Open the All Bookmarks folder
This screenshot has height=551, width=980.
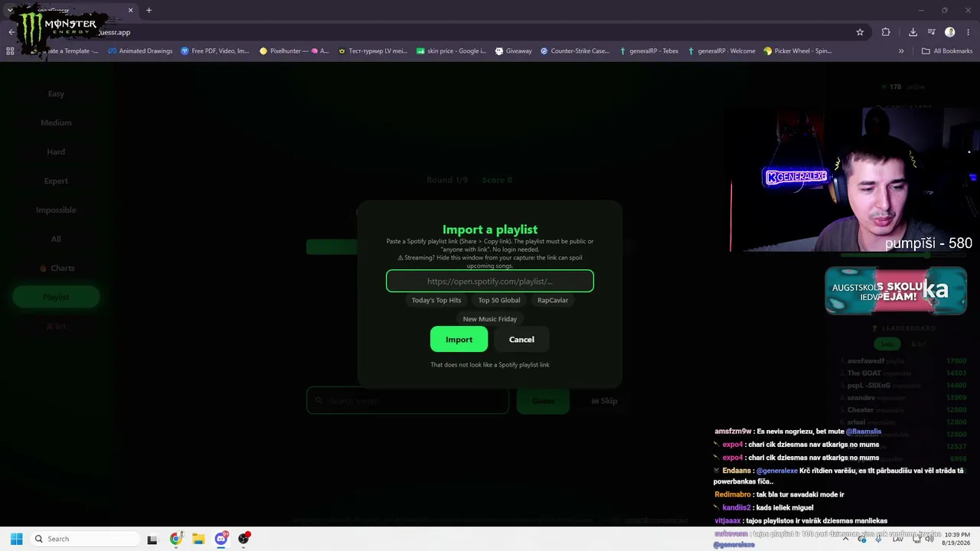947,51
